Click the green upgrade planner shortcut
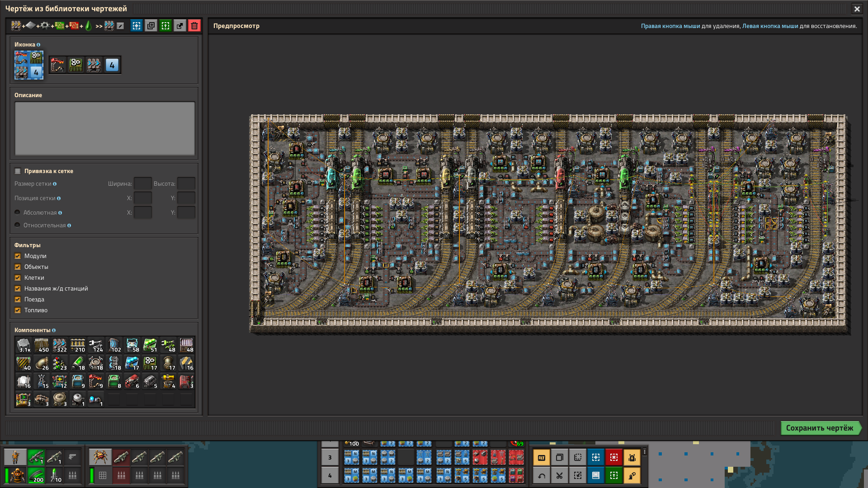This screenshot has width=868, height=488. [614, 475]
